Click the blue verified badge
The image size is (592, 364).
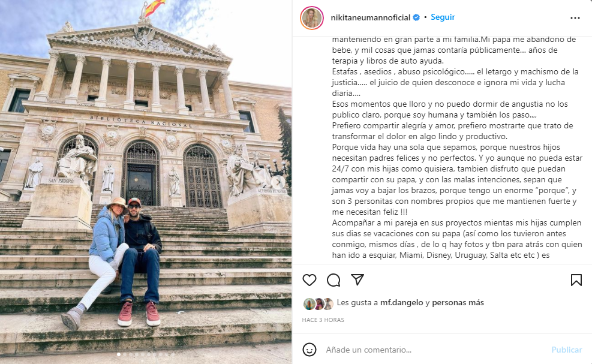[416, 17]
